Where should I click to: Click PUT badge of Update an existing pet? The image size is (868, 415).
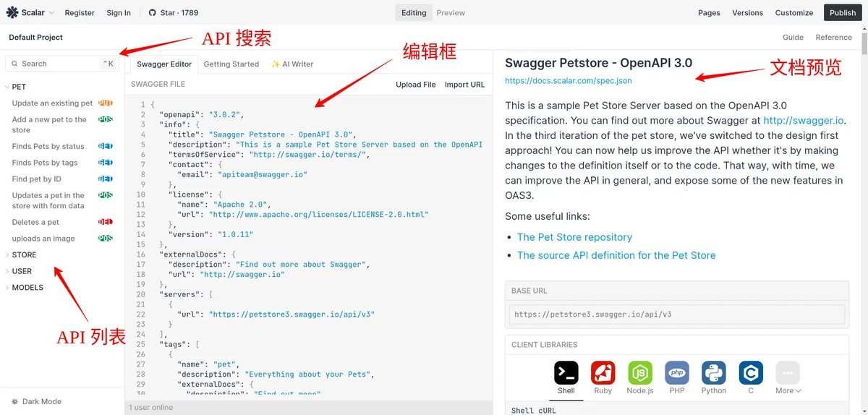[x=106, y=103]
